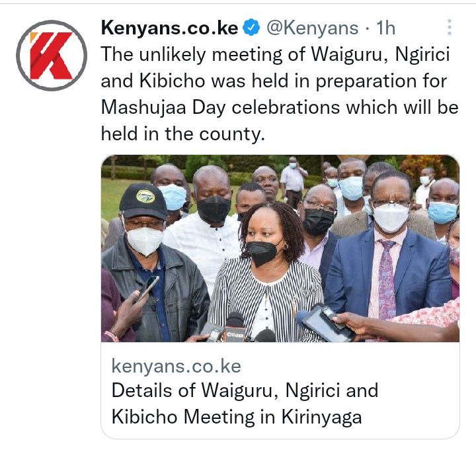Click the Citizen microphone in the photo
Image resolution: width=476 pixels, height=450 pixels.
tap(234, 330)
